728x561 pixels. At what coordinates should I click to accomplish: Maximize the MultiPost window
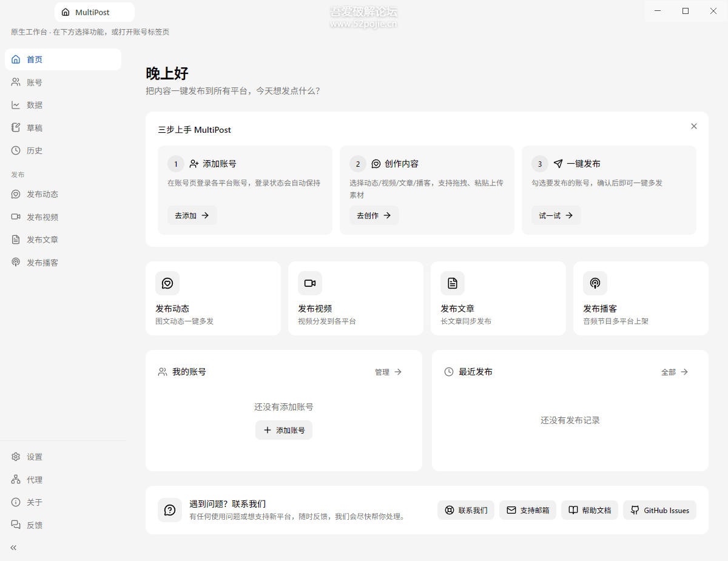pos(686,11)
